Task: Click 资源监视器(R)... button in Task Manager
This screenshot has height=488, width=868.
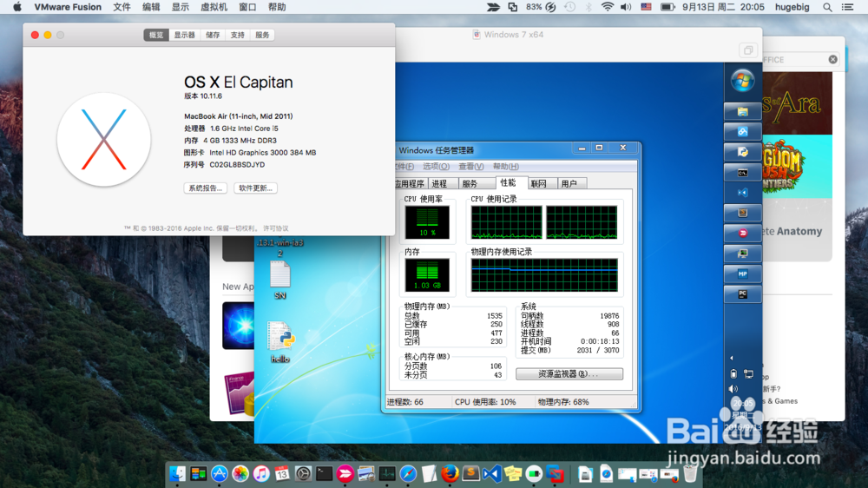Action: [x=569, y=374]
